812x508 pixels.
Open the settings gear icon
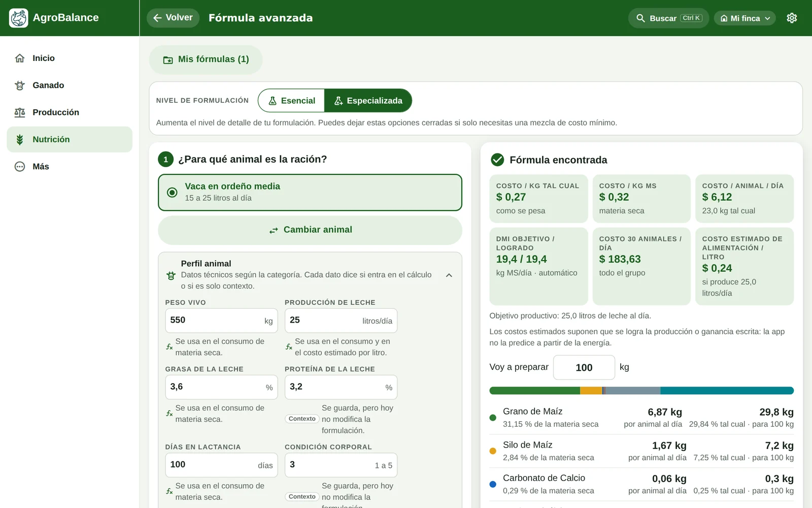pos(792,18)
